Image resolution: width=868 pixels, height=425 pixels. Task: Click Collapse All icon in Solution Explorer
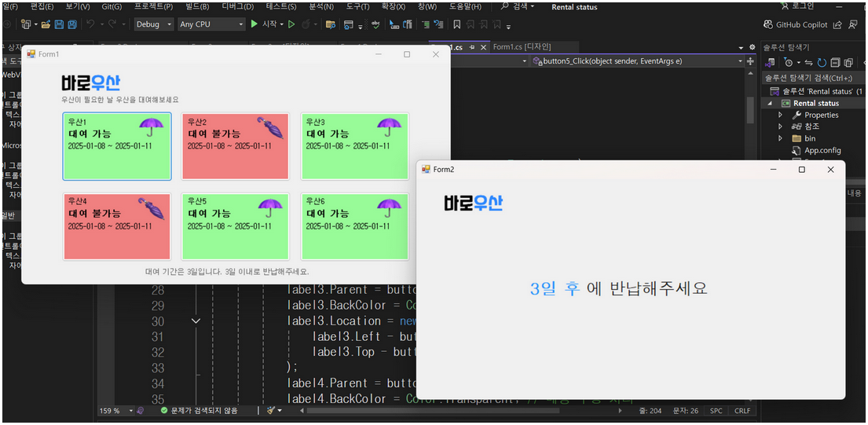[x=835, y=63]
